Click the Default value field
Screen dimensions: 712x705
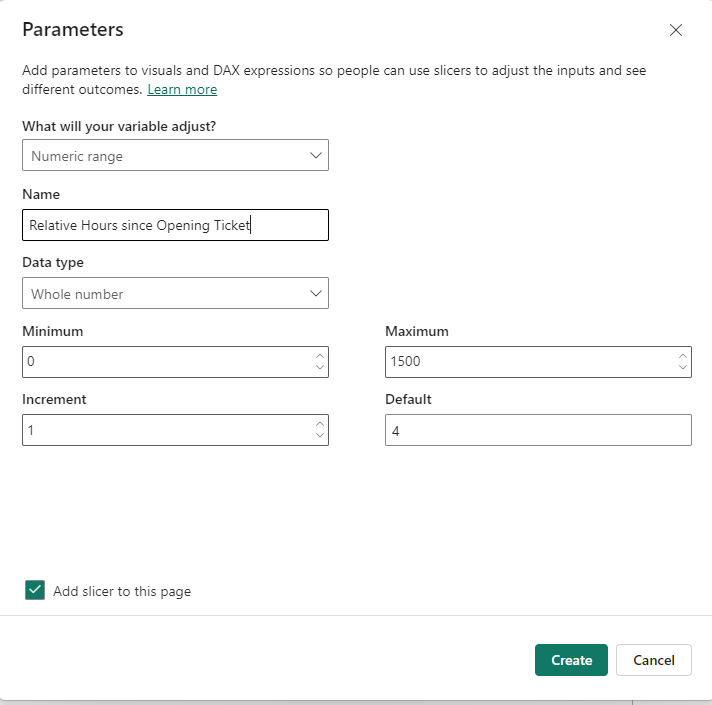pos(538,430)
